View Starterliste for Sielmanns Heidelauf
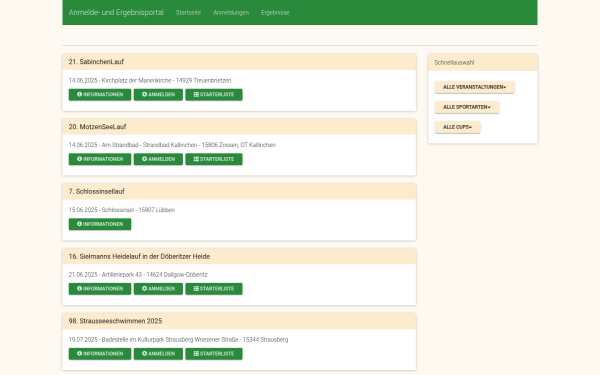 (x=214, y=289)
